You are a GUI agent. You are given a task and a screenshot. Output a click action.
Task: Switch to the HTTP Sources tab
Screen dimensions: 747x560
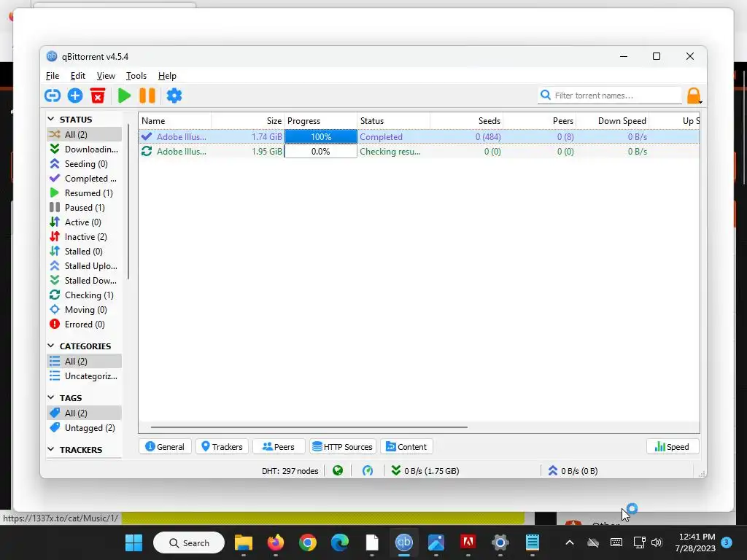(343, 447)
